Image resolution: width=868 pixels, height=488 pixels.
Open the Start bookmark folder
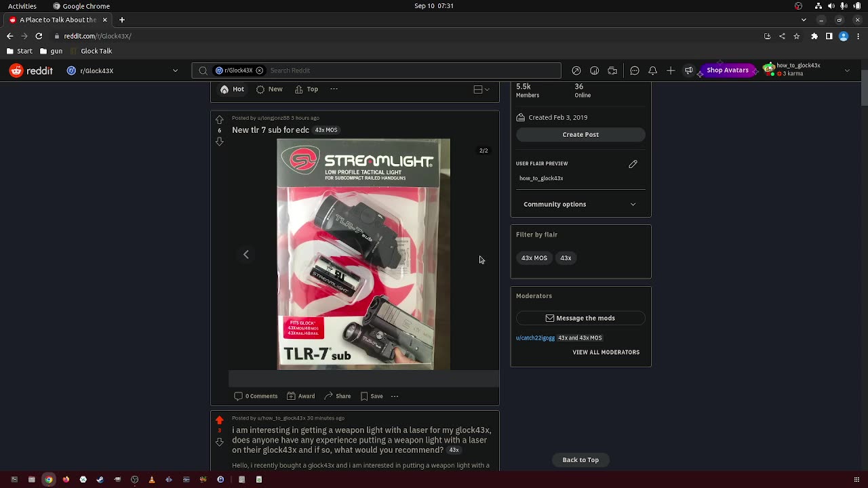click(20, 51)
